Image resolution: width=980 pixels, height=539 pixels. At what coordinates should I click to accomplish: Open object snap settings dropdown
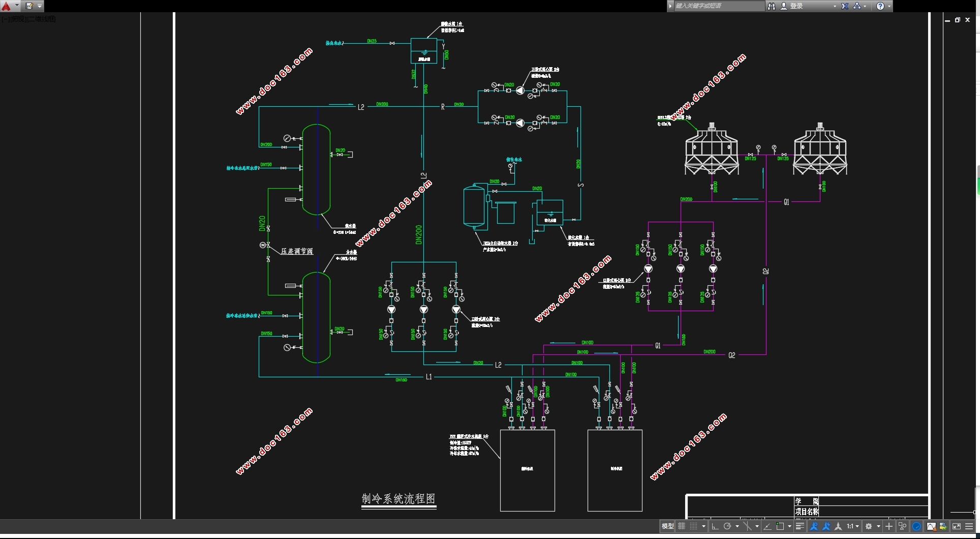click(x=789, y=526)
